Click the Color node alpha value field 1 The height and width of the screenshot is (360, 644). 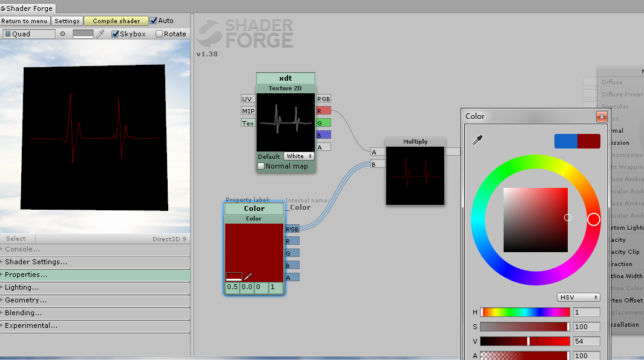pyautogui.click(x=275, y=287)
